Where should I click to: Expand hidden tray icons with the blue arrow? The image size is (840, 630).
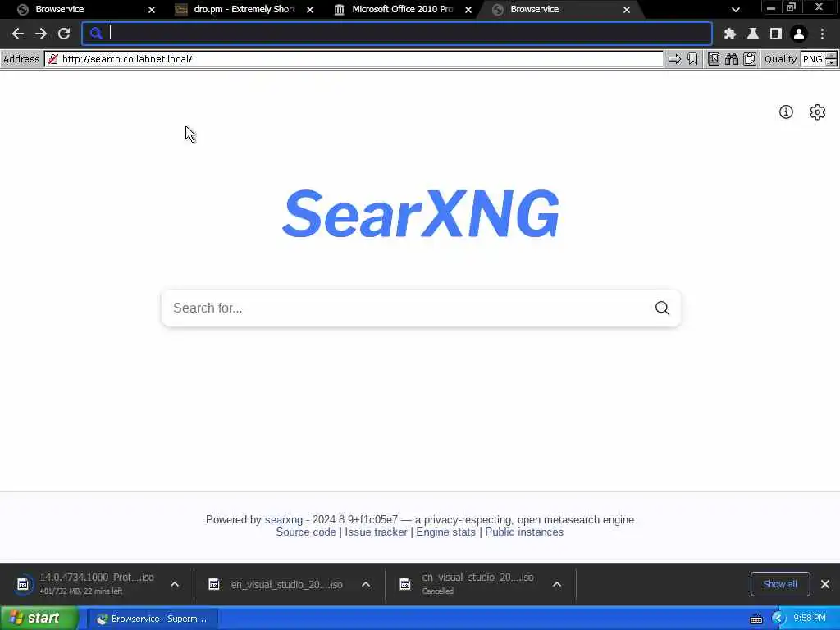click(x=778, y=619)
